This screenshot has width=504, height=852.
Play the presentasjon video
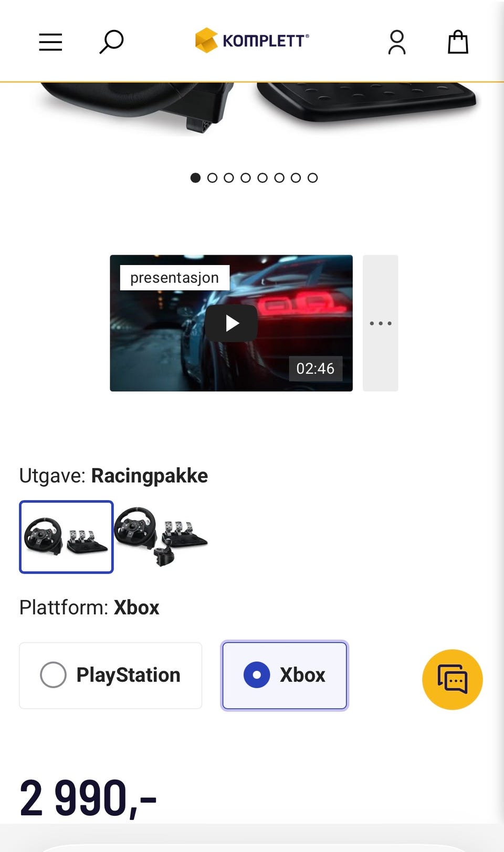click(231, 323)
